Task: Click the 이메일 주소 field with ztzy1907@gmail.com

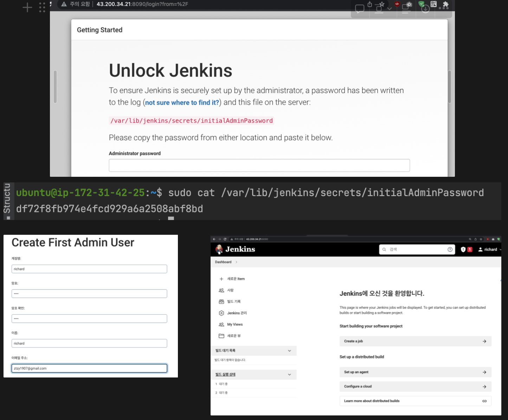Action: click(x=89, y=368)
